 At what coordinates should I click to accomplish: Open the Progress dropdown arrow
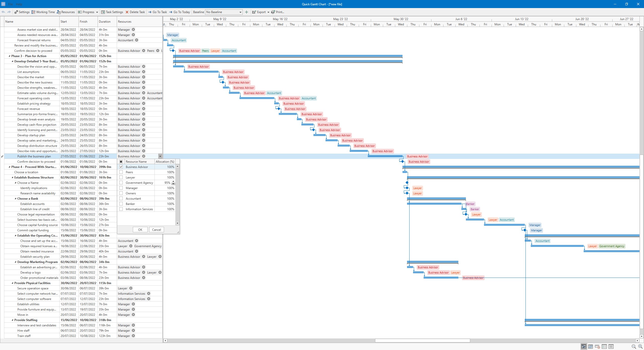(x=97, y=12)
